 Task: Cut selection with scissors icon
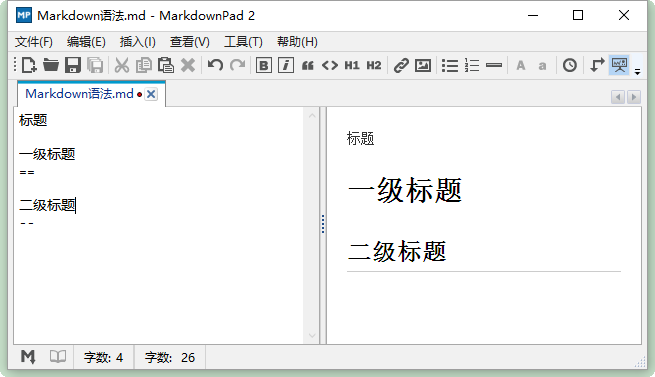(122, 65)
